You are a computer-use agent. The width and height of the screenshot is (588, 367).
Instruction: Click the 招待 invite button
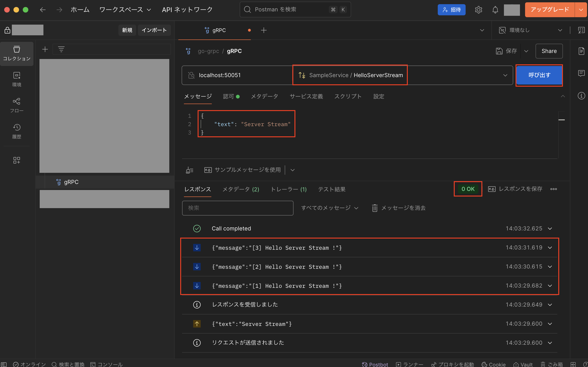click(451, 10)
